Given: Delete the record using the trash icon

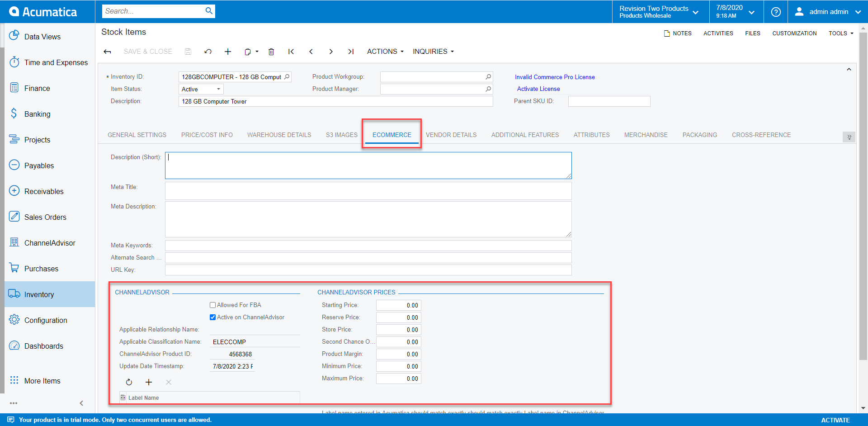Looking at the screenshot, I should (271, 52).
